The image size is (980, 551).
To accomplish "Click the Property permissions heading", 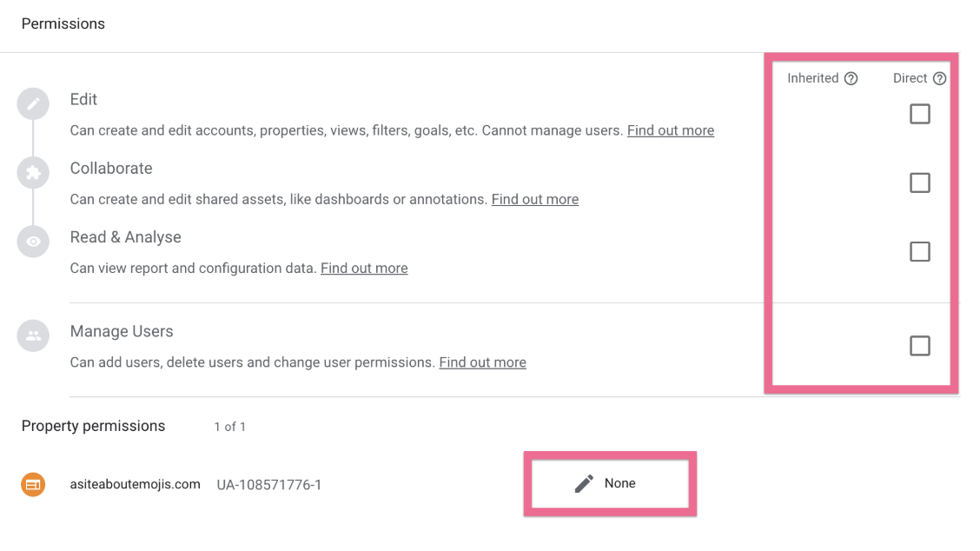I will tap(93, 426).
